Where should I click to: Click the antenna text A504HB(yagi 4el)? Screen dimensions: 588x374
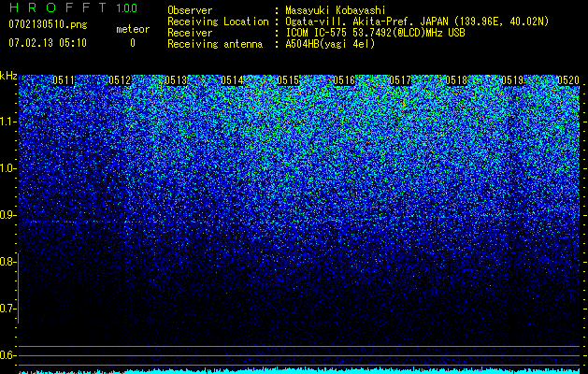pyautogui.click(x=330, y=44)
